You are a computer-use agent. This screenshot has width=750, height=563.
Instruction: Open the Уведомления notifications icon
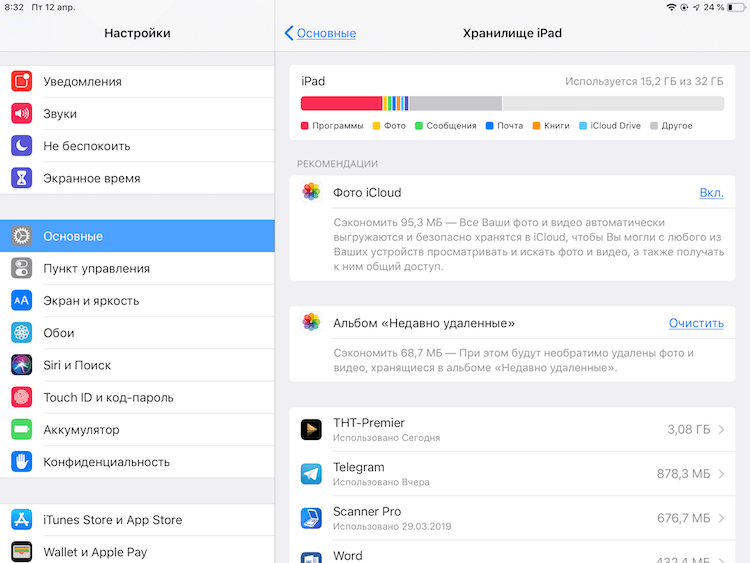coord(22,81)
